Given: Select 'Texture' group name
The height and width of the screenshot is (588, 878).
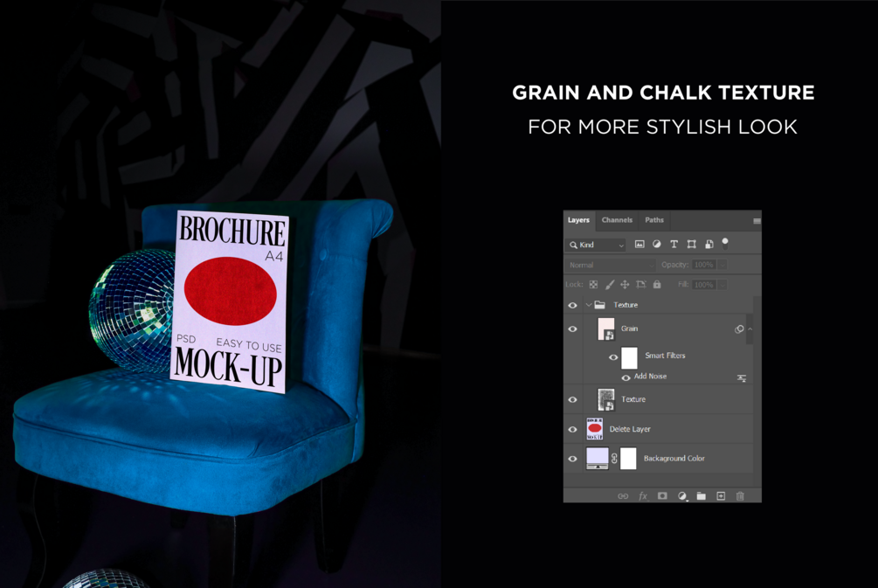Looking at the screenshot, I should 626,305.
